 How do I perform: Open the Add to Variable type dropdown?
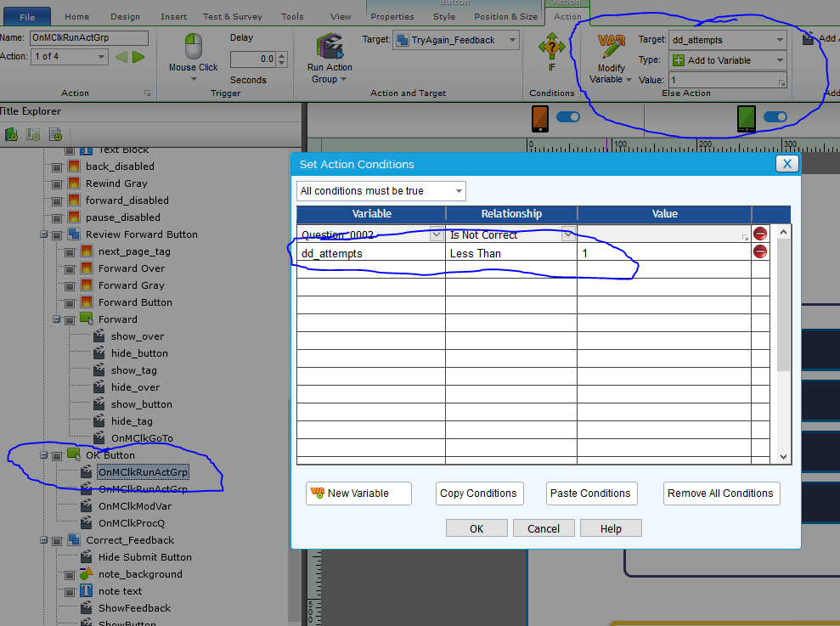pyautogui.click(x=780, y=60)
